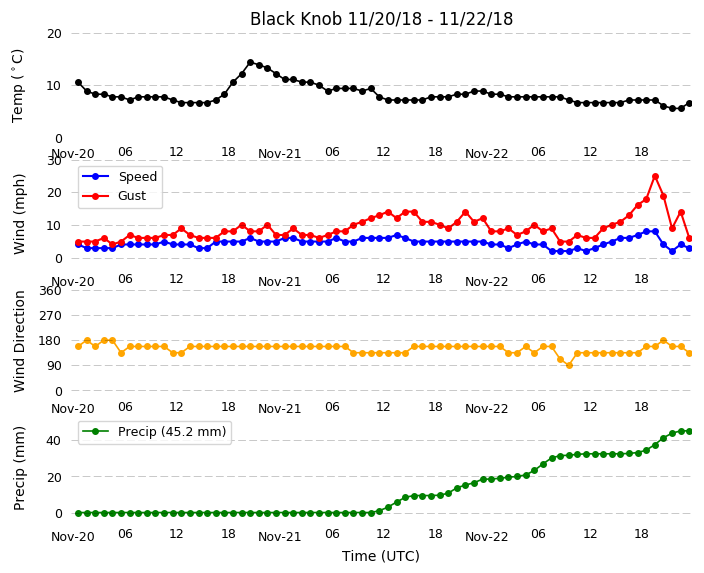Image resolution: width=704 pixels, height=573 pixels.
Task: Click the Wind Direction y-axis label
Action: (x=19, y=341)
